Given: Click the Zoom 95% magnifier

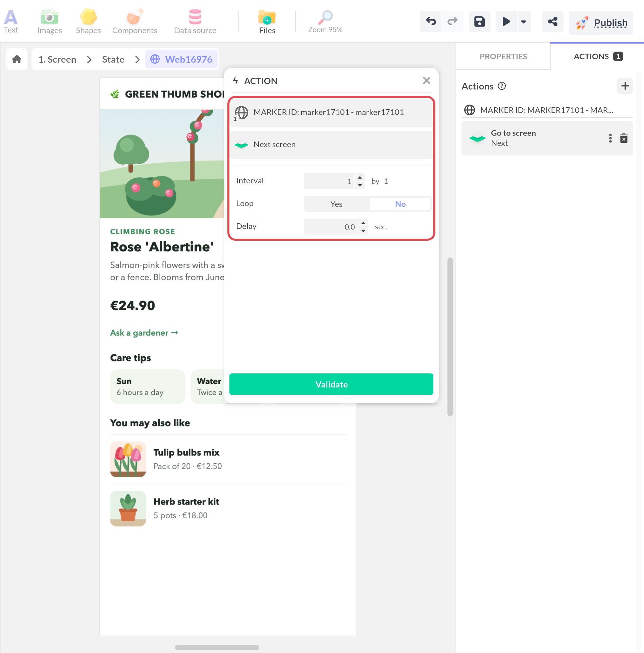Looking at the screenshot, I should (x=325, y=22).
